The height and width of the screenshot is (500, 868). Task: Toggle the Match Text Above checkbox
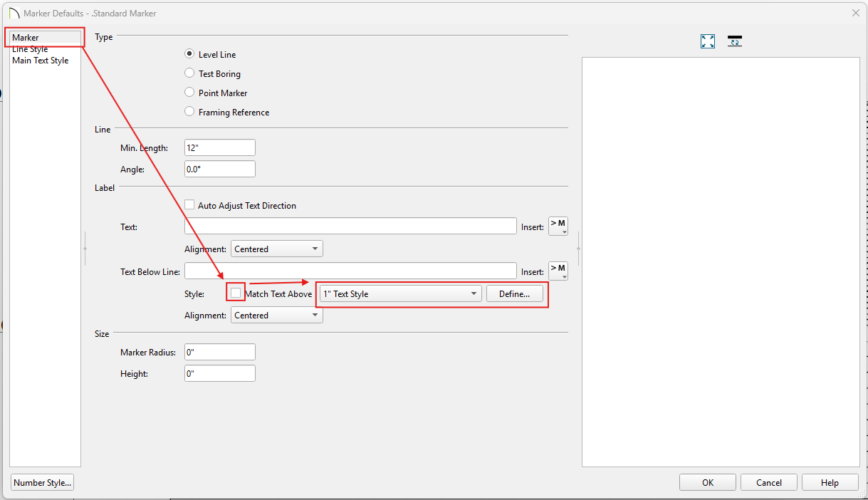pos(236,293)
